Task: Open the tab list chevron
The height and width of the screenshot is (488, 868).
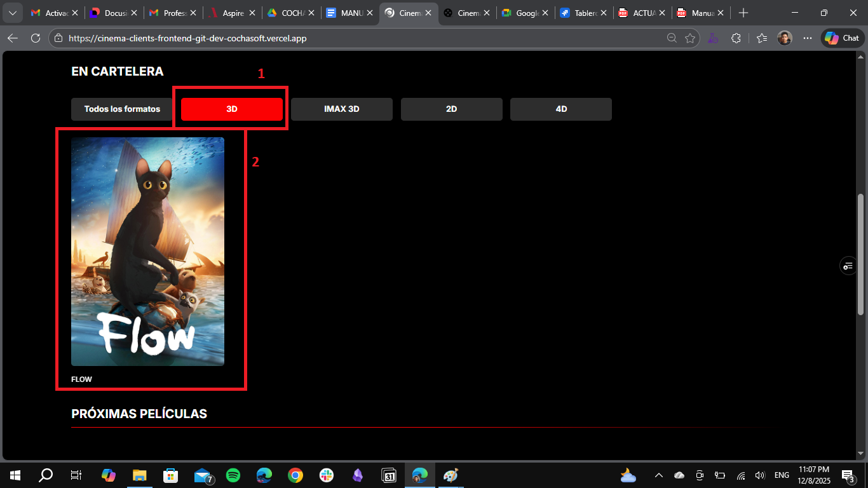Action: coord(12,12)
